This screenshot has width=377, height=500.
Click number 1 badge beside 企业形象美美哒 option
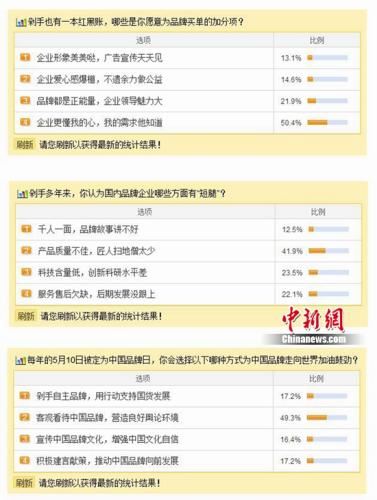click(x=25, y=57)
